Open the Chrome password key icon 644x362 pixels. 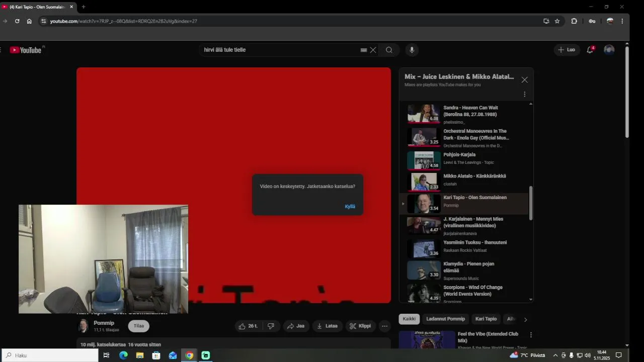click(x=592, y=21)
